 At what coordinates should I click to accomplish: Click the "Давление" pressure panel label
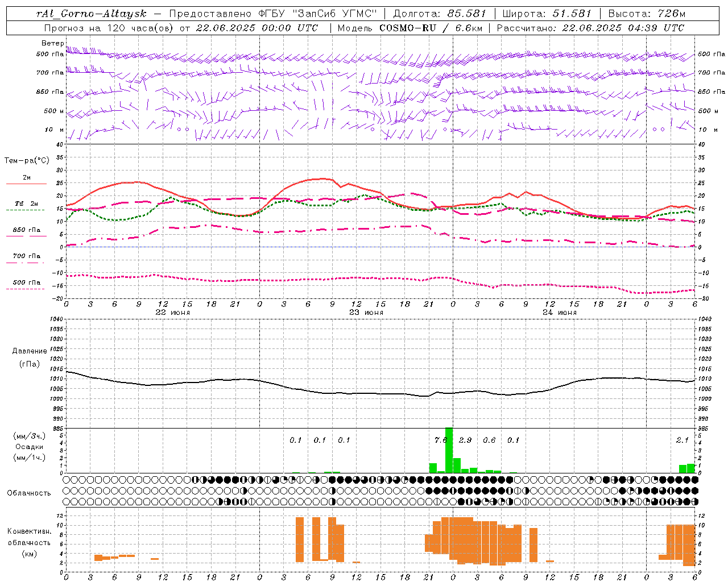[30, 351]
